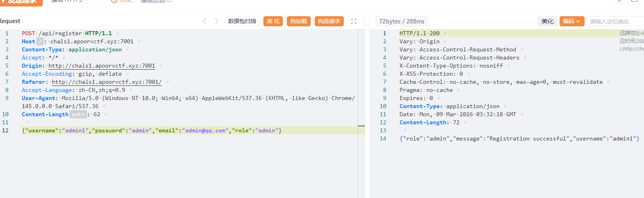This screenshot has height=198, width=644.
Task: Click the '2' badge next to Host header
Action: pos(40,41)
